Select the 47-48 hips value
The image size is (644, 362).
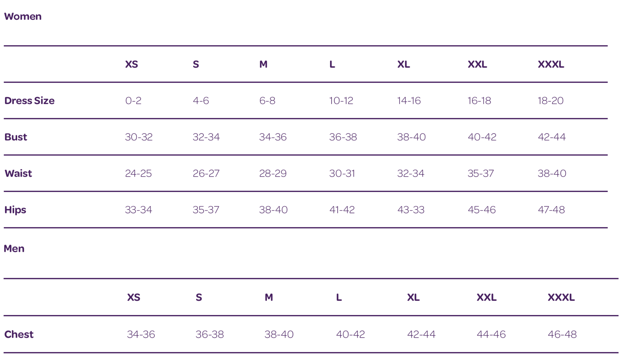(x=551, y=210)
